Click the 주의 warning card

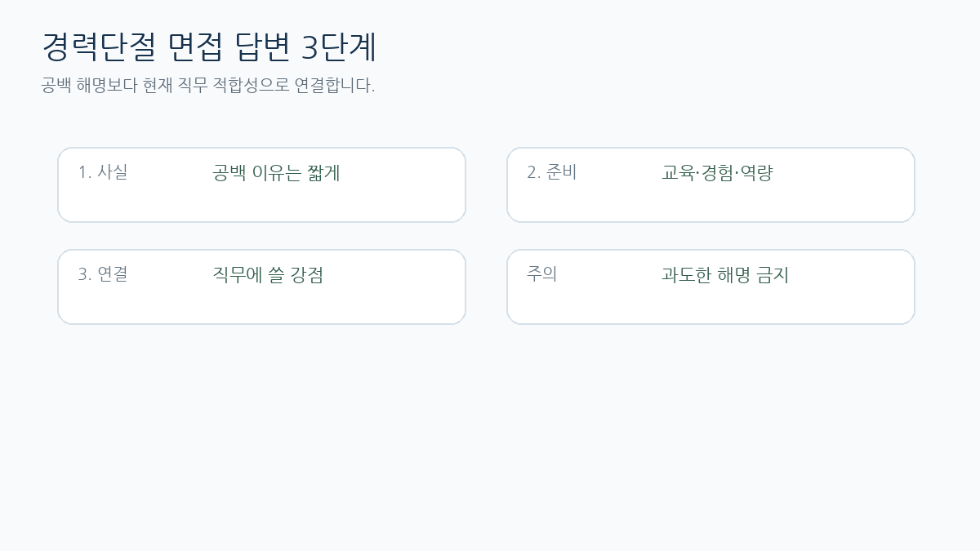click(x=710, y=287)
